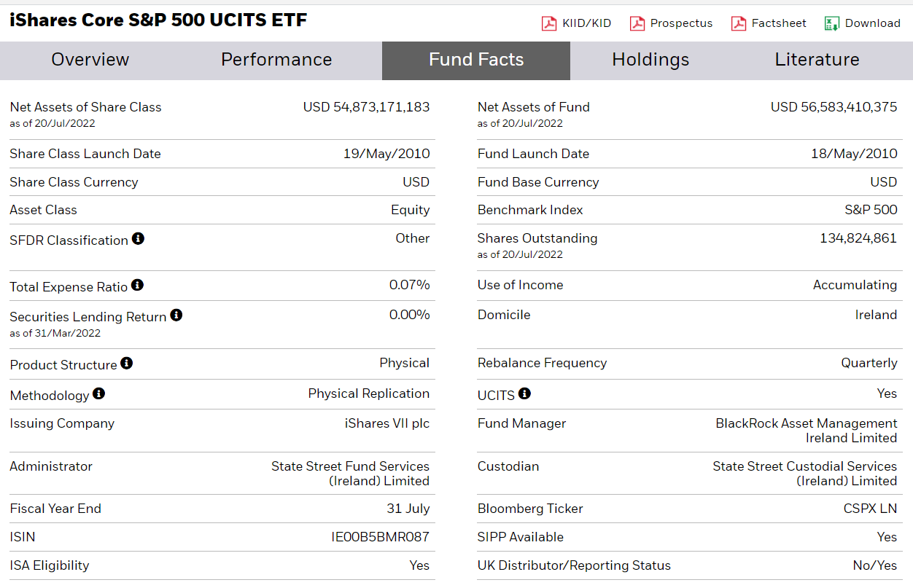The width and height of the screenshot is (913, 588).
Task: Open the Literature tab
Action: tap(817, 60)
